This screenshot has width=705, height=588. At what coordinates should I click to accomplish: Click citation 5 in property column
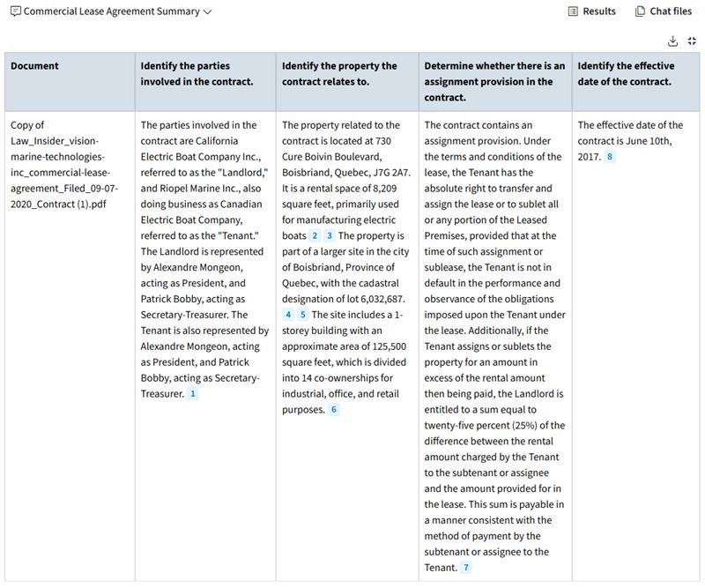303,315
